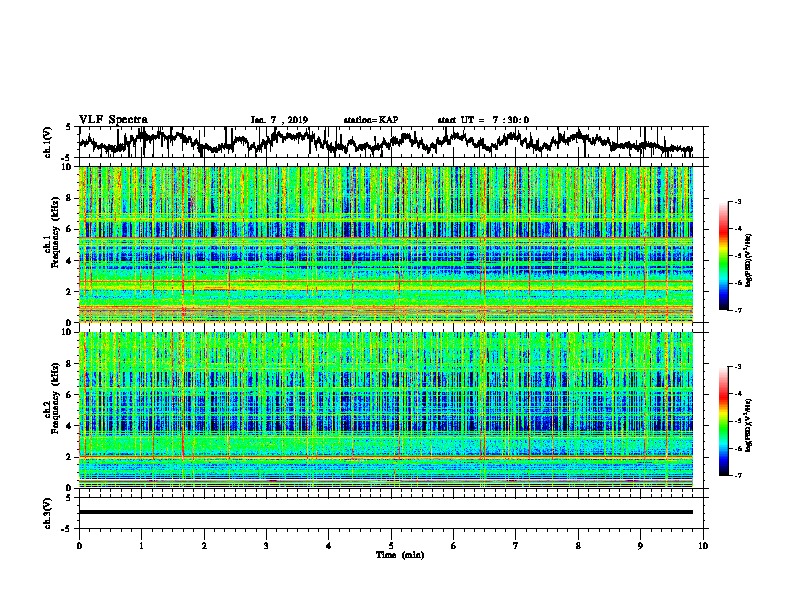Click the ch.3(V) axis label
The image size is (792, 612).
click(x=48, y=514)
